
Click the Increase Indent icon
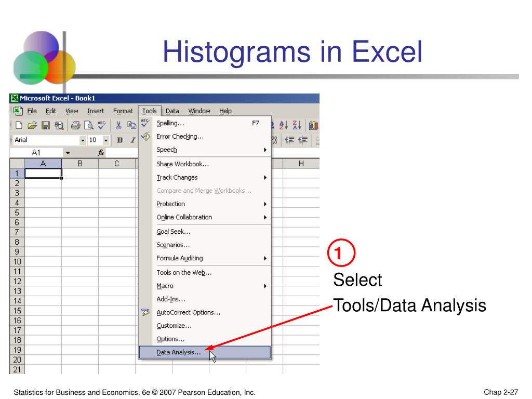tap(303, 140)
